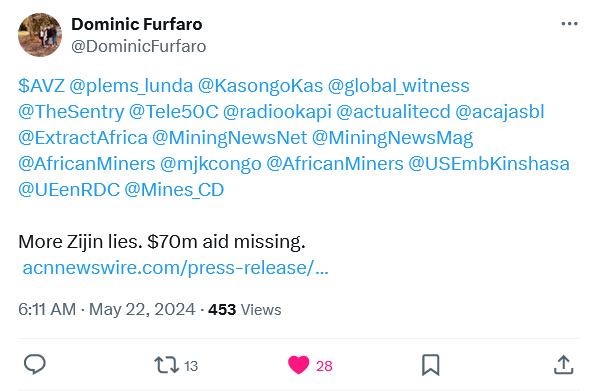Open the acnnewswire.com press release link
This screenshot has width=598, height=391.
(175, 268)
